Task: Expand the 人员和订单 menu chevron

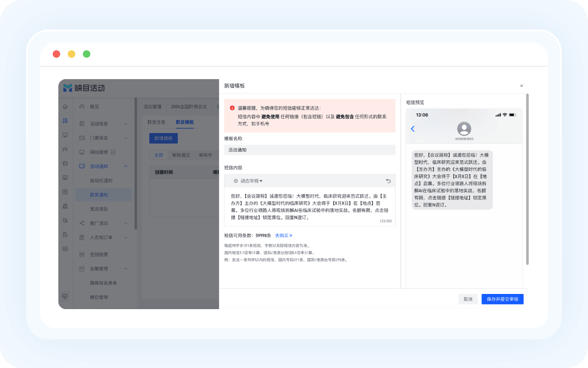Action: pyautogui.click(x=126, y=237)
